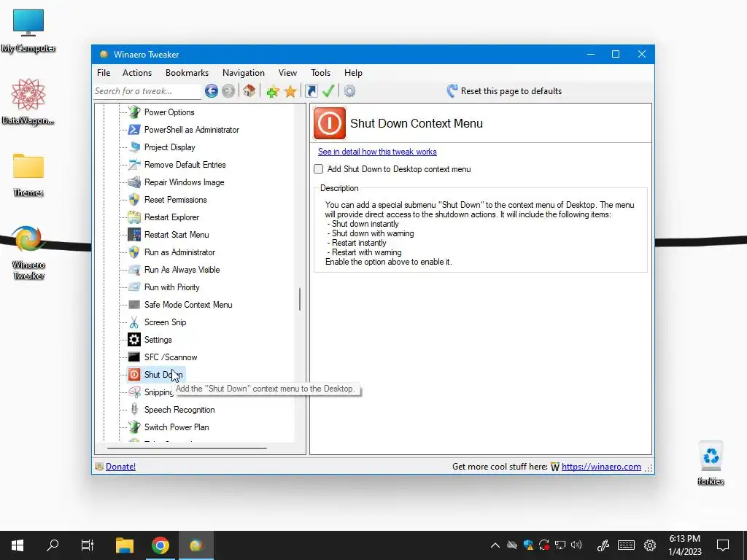Focus the Search for a tweak field
747x560 pixels.
coord(147,91)
